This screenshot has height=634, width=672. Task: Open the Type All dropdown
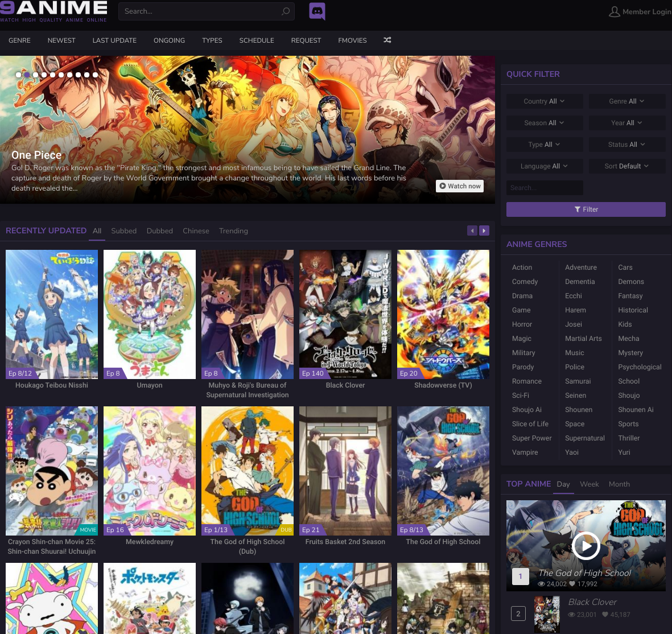pos(545,145)
